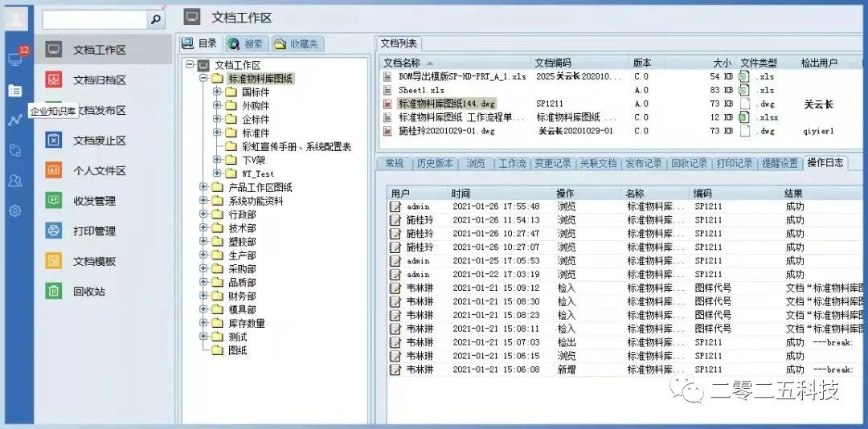Image resolution: width=868 pixels, height=429 pixels.
Task: Click the 收发管理 green icon
Action: pos(54,200)
